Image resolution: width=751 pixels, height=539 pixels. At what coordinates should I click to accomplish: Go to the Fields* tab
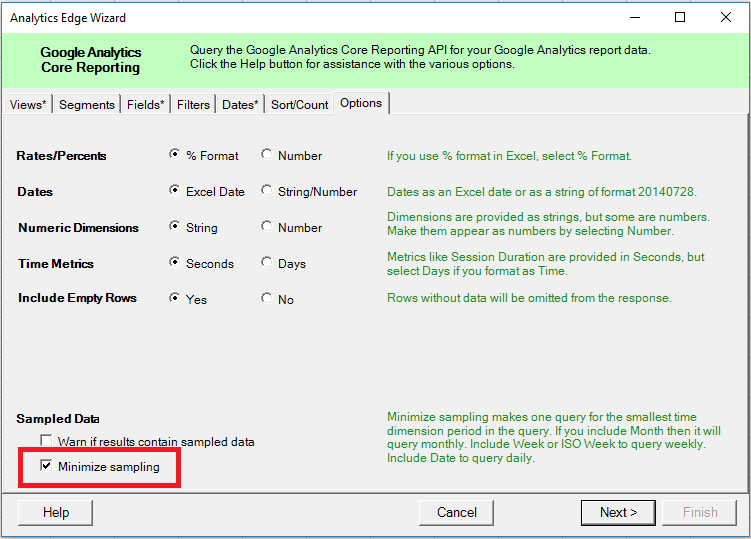146,104
